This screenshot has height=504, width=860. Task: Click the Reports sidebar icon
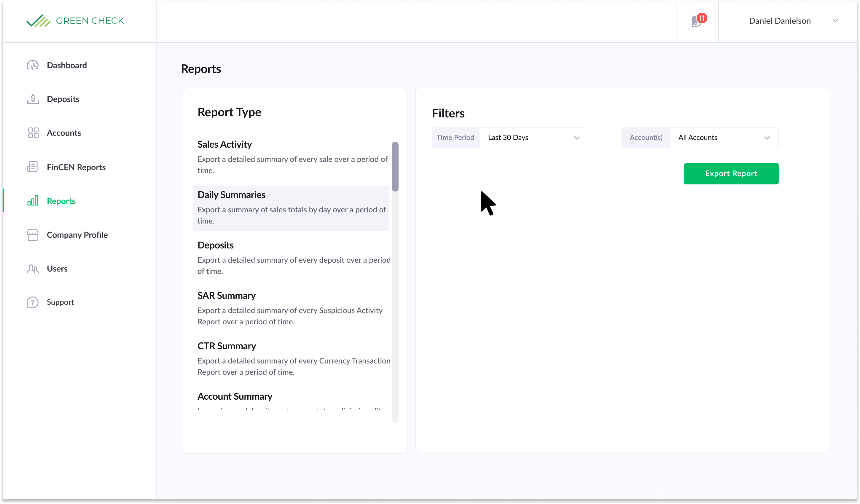click(32, 201)
